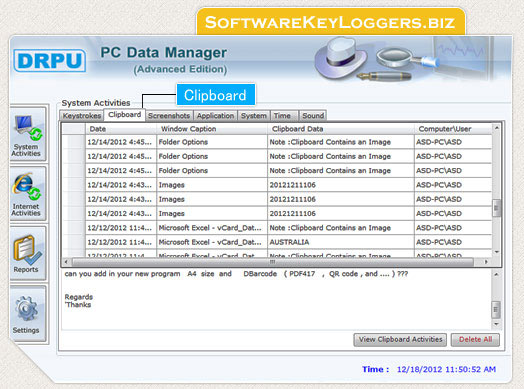Viewport: 524px width, 389px height.
Task: Sort by Clipboard Data column header
Action: pos(341,129)
